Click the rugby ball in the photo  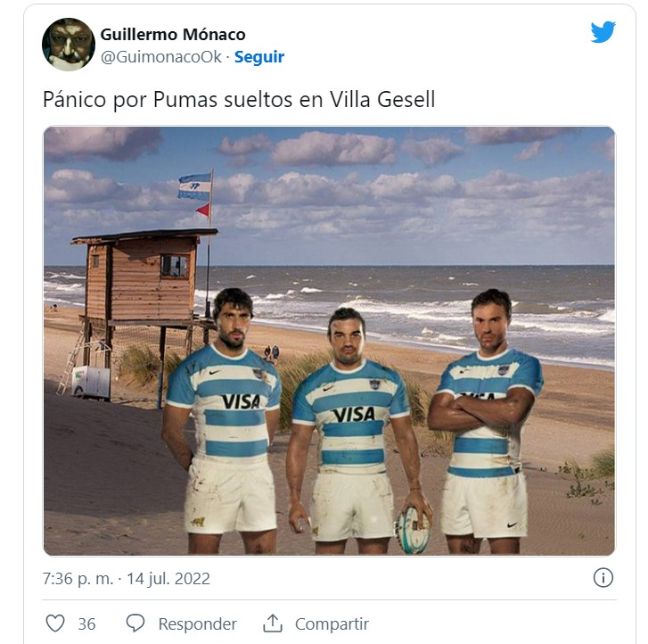[x=412, y=530]
